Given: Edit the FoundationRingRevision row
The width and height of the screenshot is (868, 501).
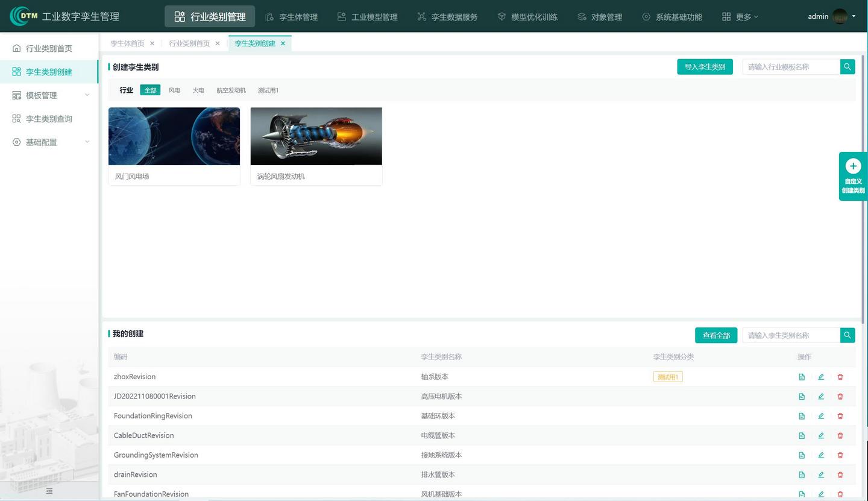Looking at the screenshot, I should pyautogui.click(x=821, y=416).
